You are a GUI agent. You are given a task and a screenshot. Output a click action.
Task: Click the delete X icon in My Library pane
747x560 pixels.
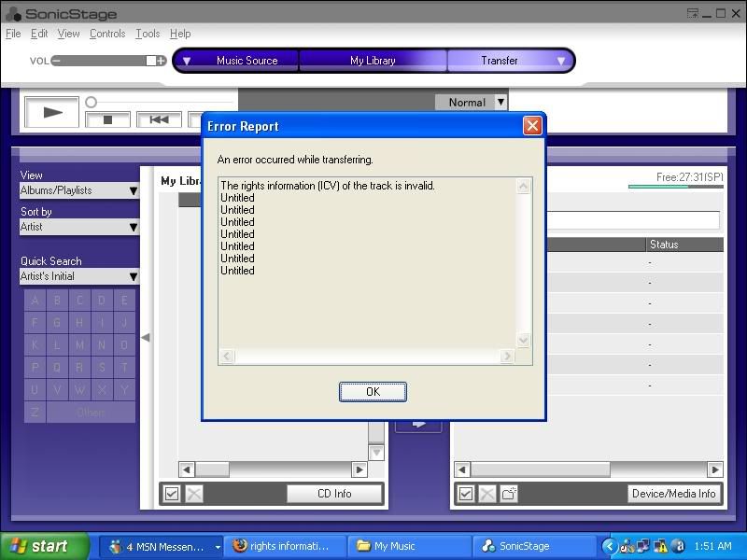pos(194,494)
